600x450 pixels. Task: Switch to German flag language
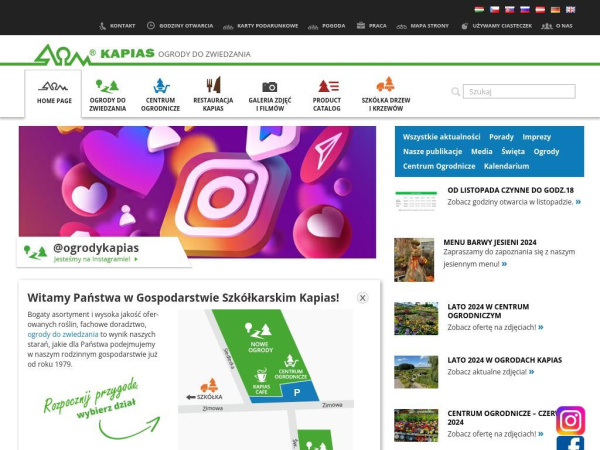[555, 10]
